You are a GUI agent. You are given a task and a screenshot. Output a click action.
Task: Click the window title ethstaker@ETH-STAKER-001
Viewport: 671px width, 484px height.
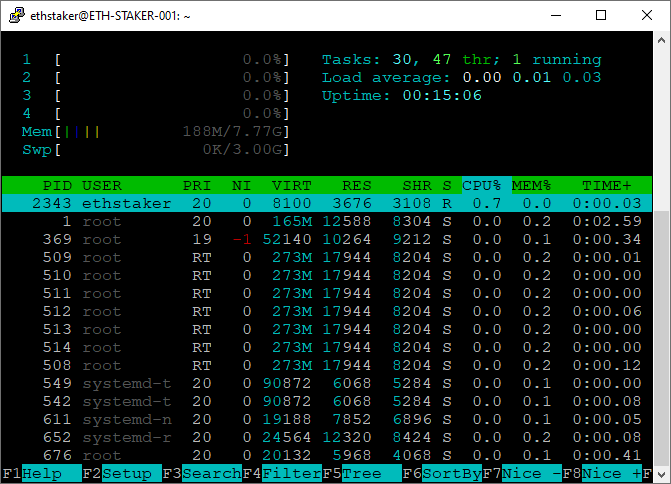110,16
